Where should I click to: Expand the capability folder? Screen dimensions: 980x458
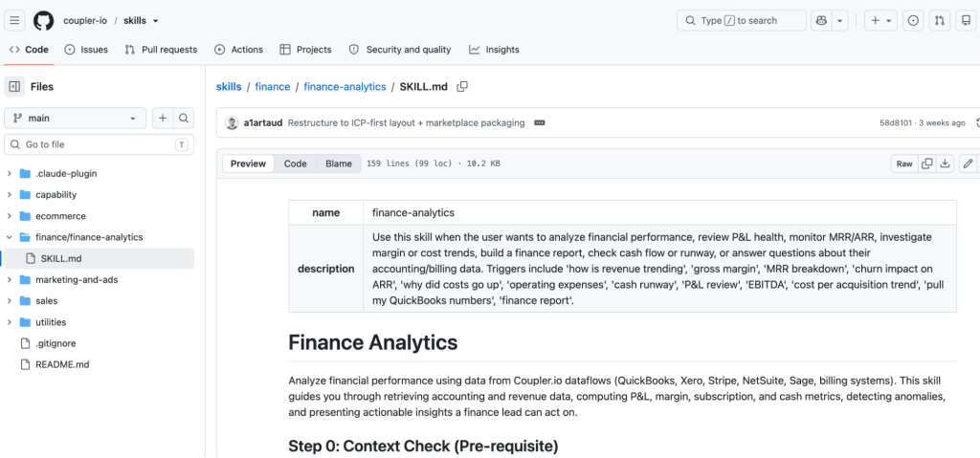[10, 195]
